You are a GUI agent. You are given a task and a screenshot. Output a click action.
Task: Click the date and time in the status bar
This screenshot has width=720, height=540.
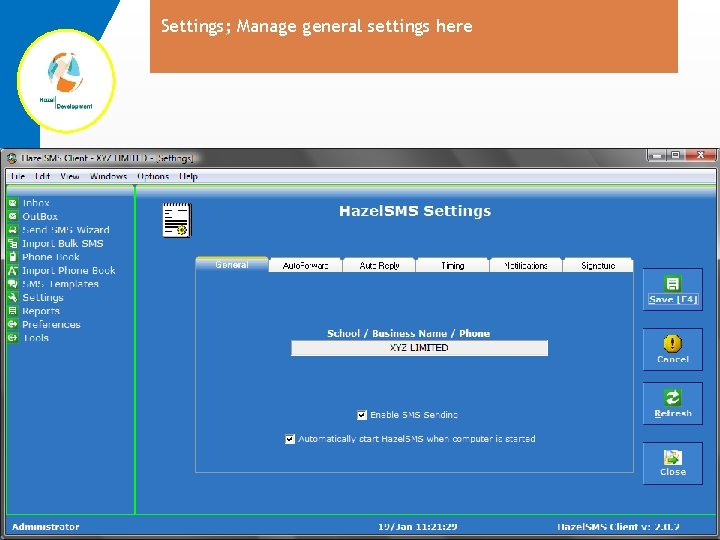417,527
